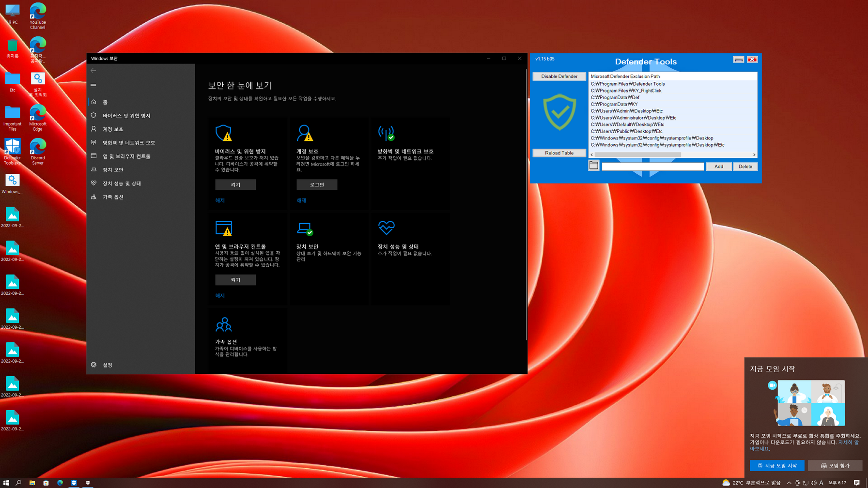Open 가족 옵션 in the sidebar
This screenshot has width=868, height=488.
141,197
